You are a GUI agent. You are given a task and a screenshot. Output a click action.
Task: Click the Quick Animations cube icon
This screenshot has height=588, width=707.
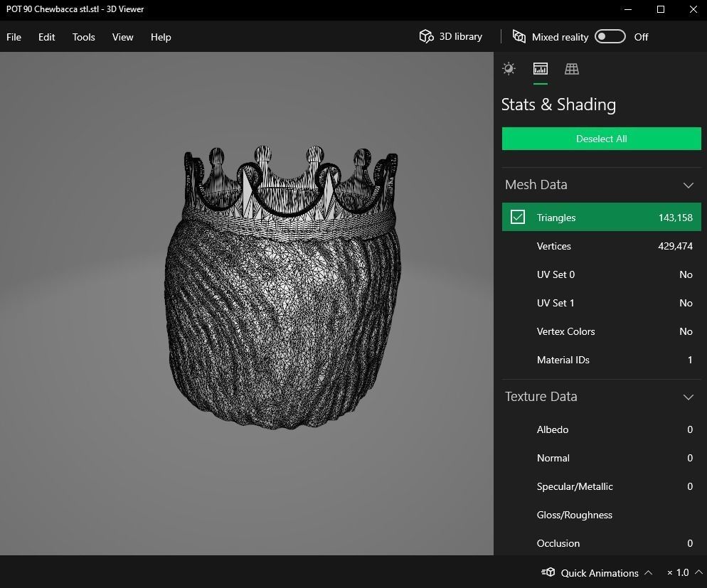pyautogui.click(x=548, y=572)
